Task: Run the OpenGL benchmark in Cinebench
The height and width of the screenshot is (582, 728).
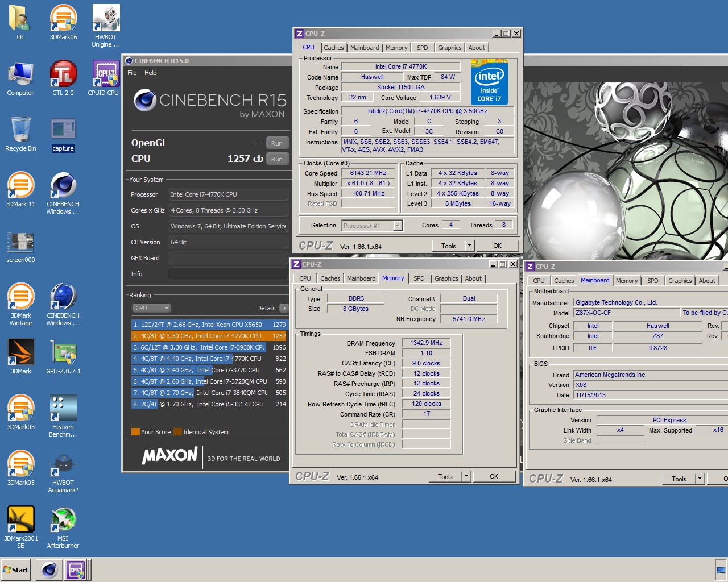Action: click(277, 143)
